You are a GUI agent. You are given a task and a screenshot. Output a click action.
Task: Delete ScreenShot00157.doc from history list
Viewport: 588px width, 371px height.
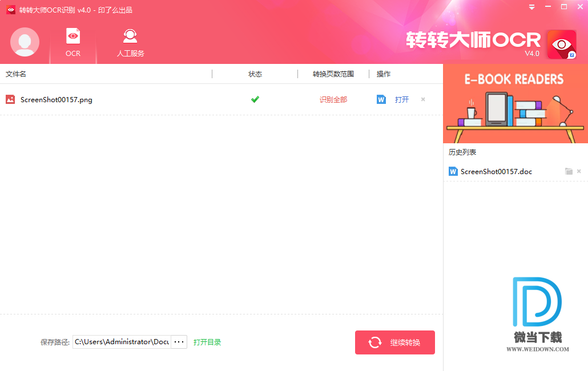tap(579, 171)
